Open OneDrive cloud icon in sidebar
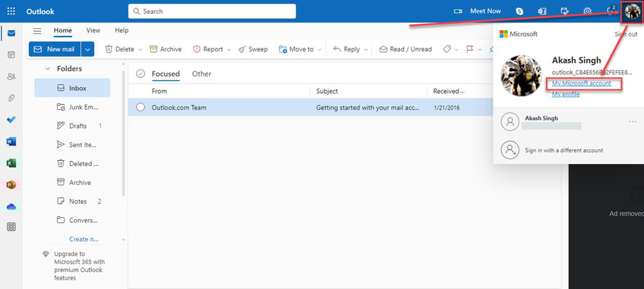The height and width of the screenshot is (289, 644). (x=11, y=206)
